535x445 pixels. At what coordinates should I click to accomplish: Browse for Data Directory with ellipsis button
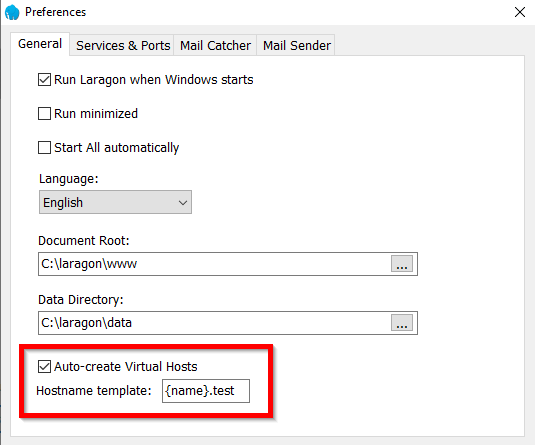pos(402,323)
